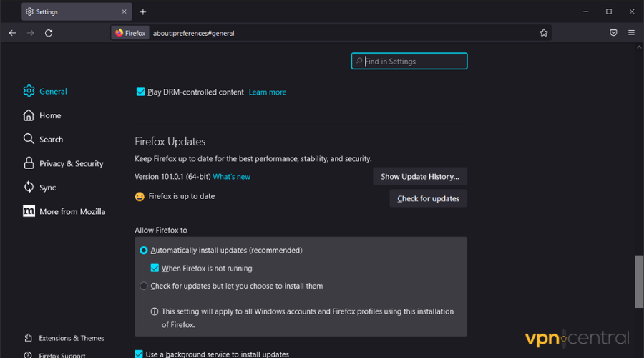Screen dimensions: 644x358
Task: Switch to the Sync settings category
Action: tap(47, 188)
